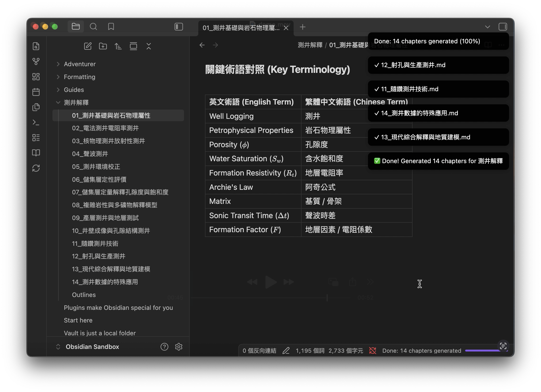
Task: Collapse all folders in explorer
Action: 149,46
